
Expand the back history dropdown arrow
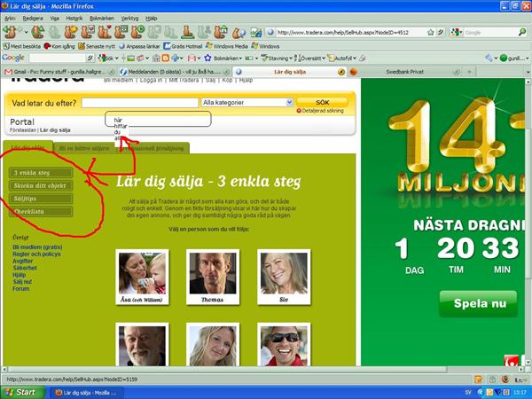(27, 32)
